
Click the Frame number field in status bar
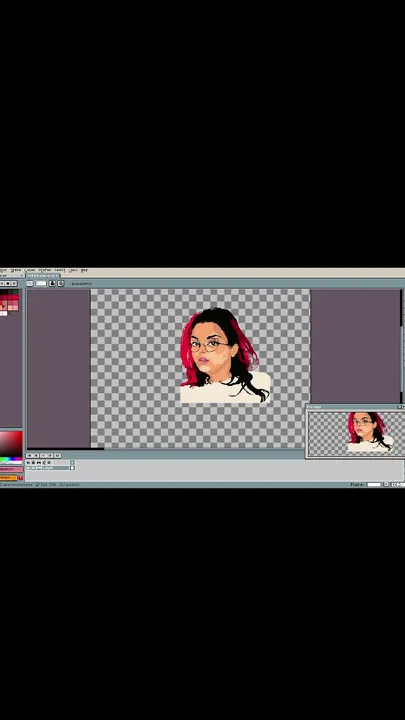tap(374, 484)
